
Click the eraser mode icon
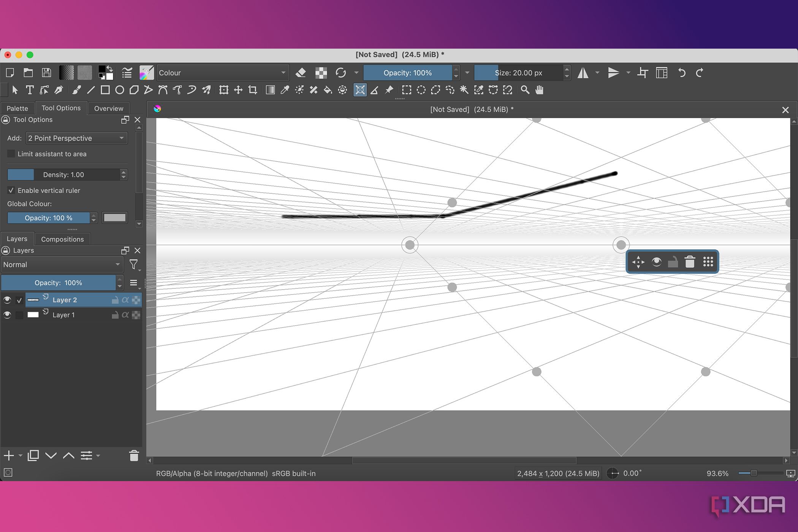[x=301, y=73]
